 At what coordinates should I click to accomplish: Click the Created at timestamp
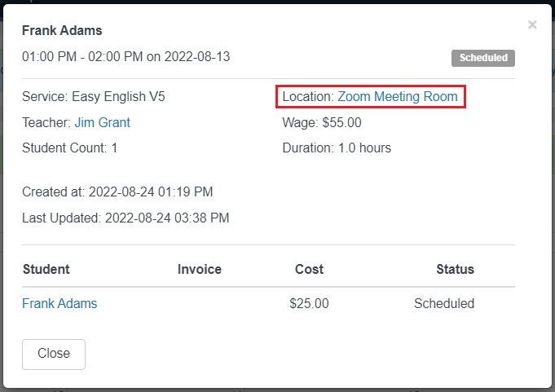tap(117, 192)
